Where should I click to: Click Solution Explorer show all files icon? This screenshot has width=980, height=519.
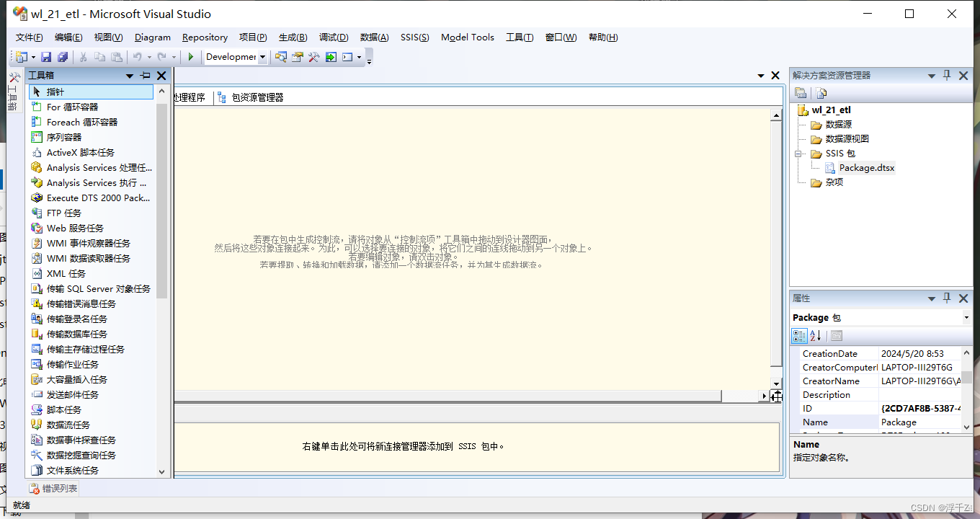point(821,93)
